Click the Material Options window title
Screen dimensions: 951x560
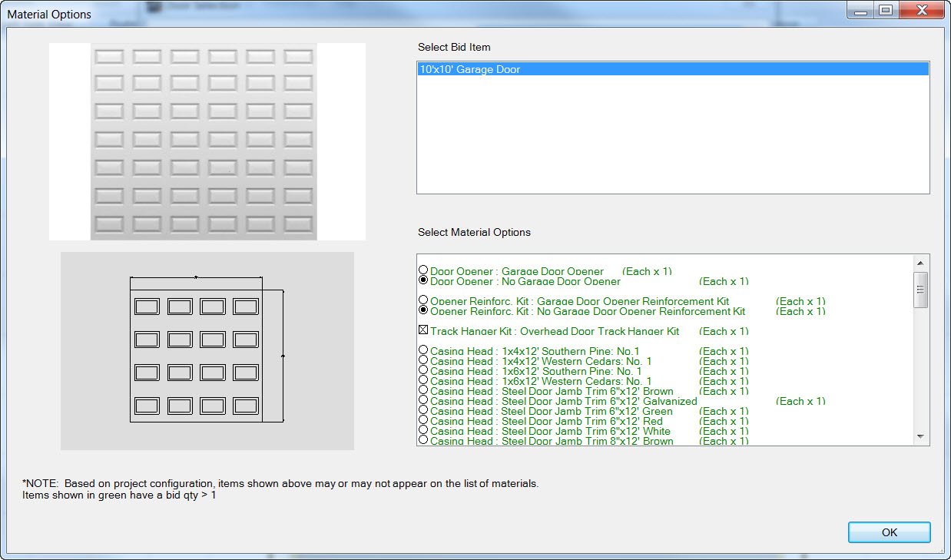(49, 15)
